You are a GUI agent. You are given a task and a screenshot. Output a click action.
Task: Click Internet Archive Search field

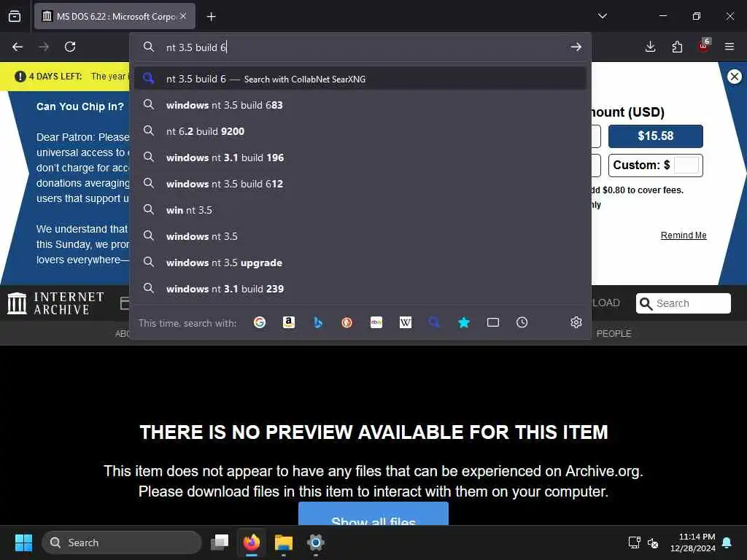[x=683, y=303]
